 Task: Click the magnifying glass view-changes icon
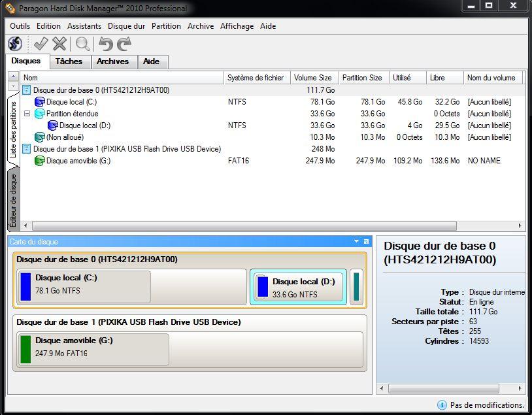click(x=82, y=44)
